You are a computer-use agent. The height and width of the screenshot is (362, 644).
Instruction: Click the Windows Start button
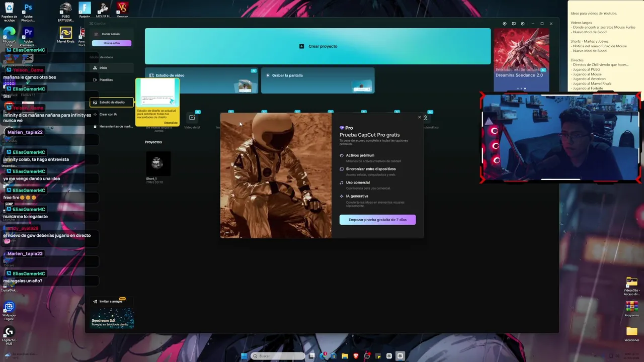(244, 356)
